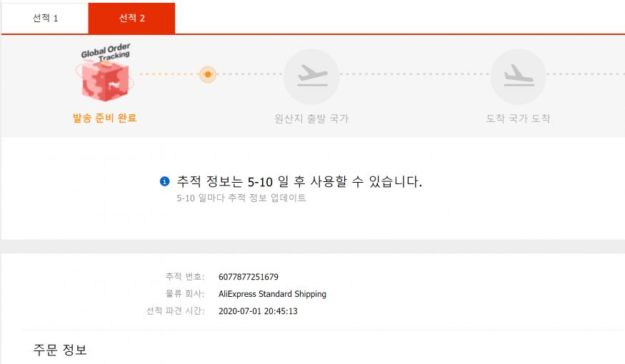Image resolution: width=625 pixels, height=364 pixels.
Task: Click the 물류 회사 field label
Action: click(x=184, y=294)
